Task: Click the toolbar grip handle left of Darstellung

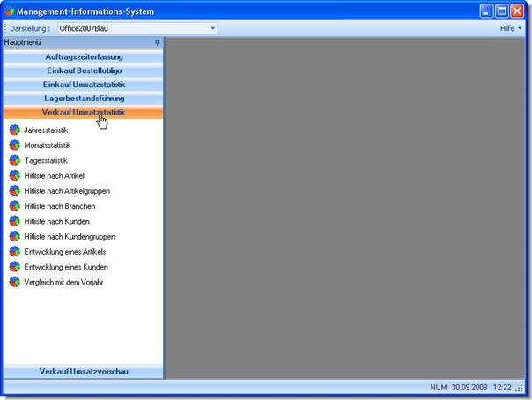Action: pos(5,28)
